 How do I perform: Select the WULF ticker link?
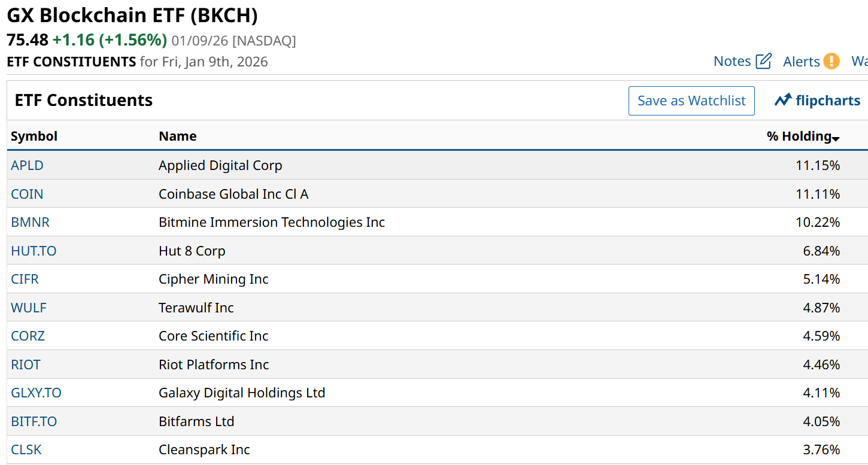coord(28,308)
